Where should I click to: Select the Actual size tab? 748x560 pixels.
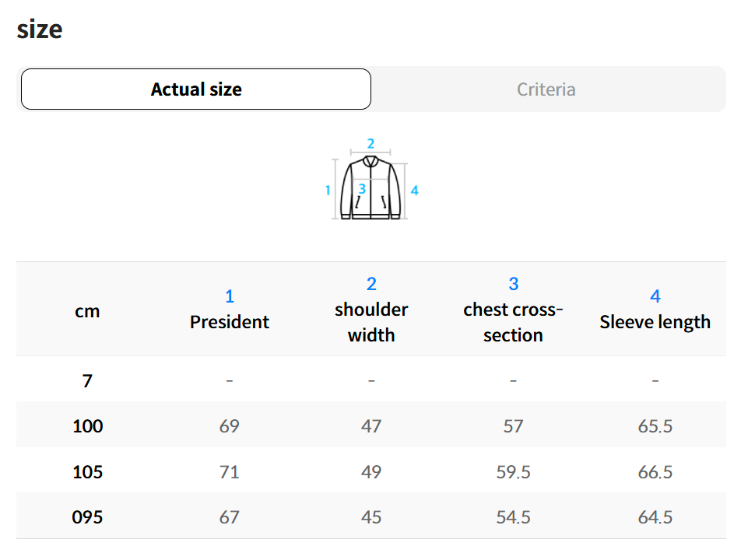[196, 89]
